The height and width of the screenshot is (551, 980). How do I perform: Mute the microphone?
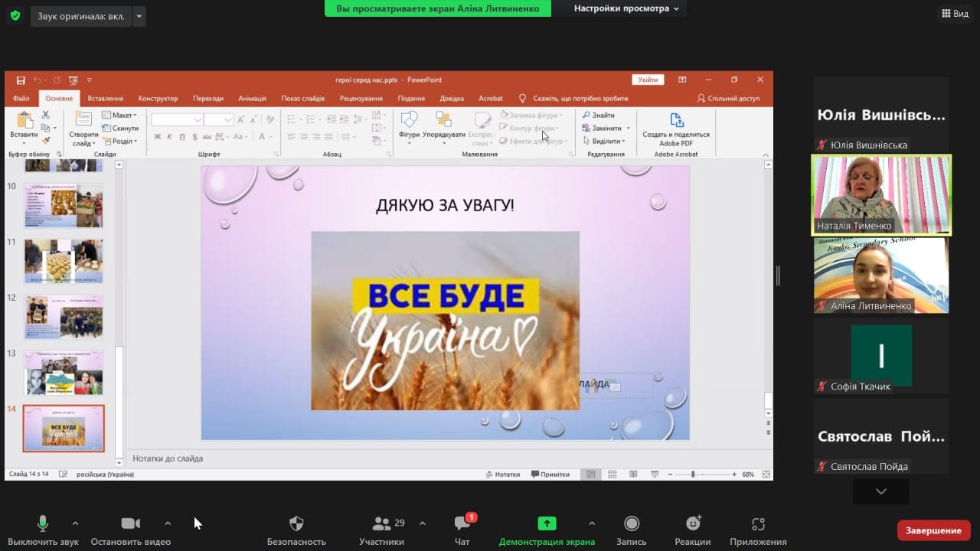point(43,524)
